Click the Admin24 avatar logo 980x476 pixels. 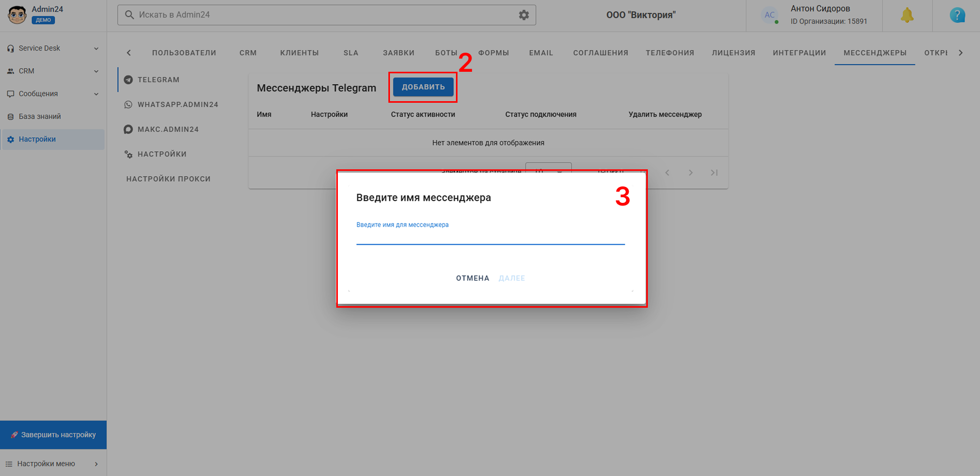pyautogui.click(x=17, y=15)
